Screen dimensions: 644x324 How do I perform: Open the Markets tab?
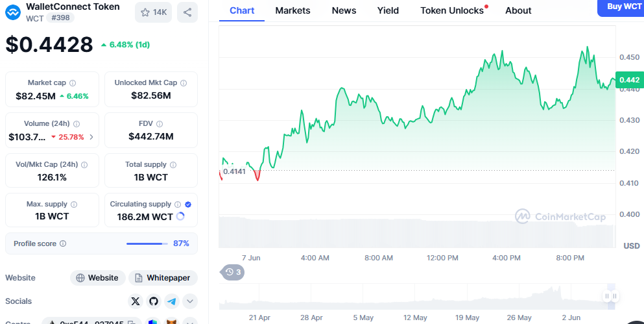point(293,10)
